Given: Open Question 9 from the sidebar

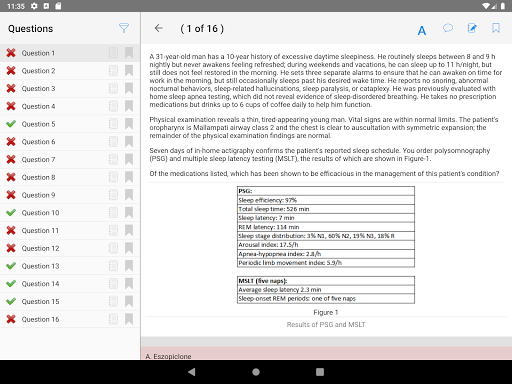Looking at the screenshot, I should (70, 195).
